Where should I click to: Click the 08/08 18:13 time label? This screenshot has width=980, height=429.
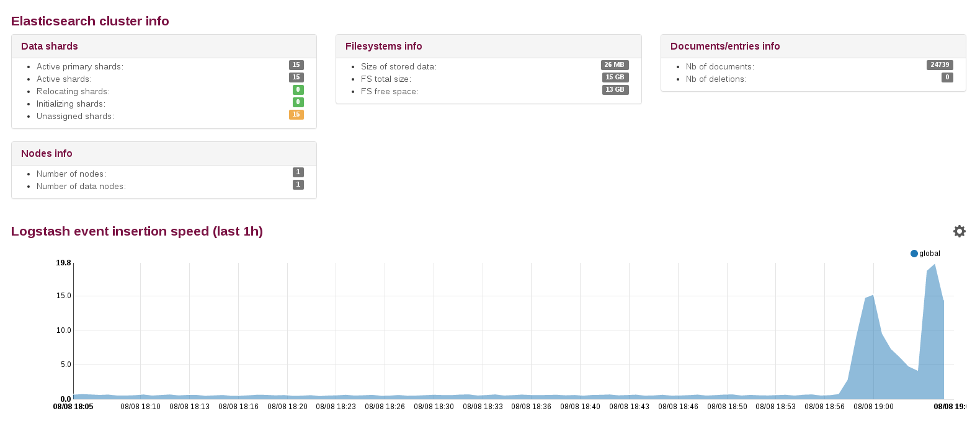(189, 407)
